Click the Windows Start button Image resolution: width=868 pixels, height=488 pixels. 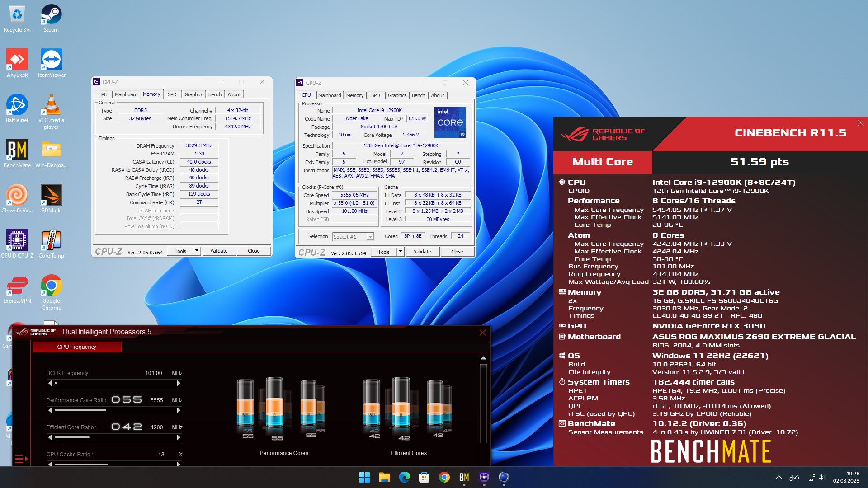tap(364, 477)
